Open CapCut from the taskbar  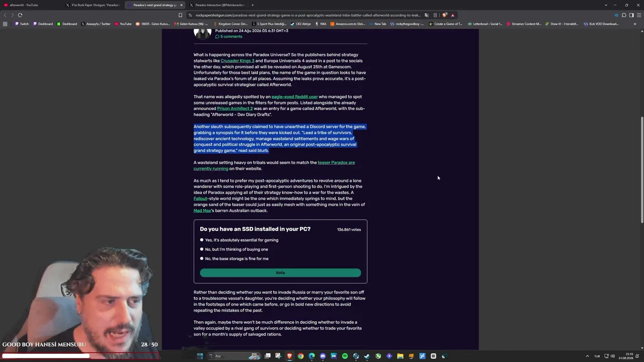coord(433,356)
